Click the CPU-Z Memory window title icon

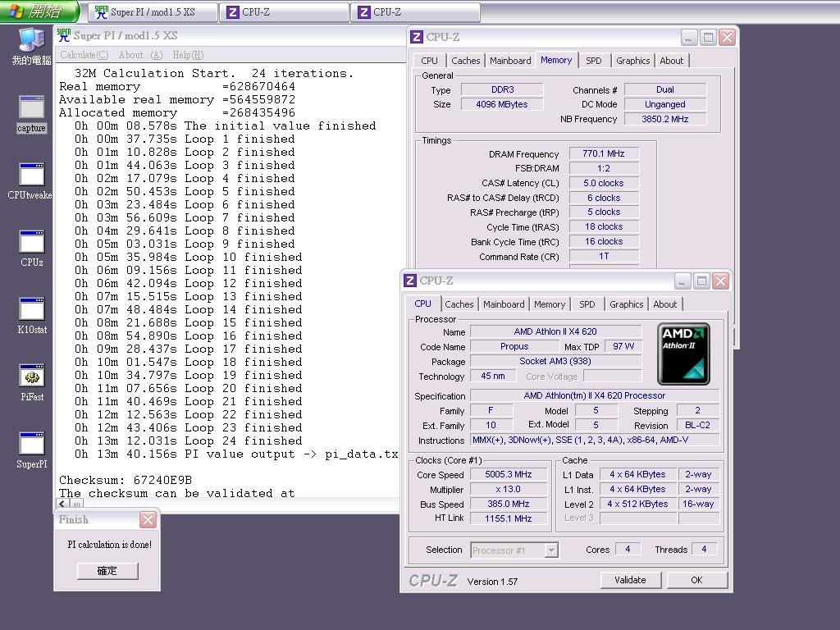tap(416, 37)
